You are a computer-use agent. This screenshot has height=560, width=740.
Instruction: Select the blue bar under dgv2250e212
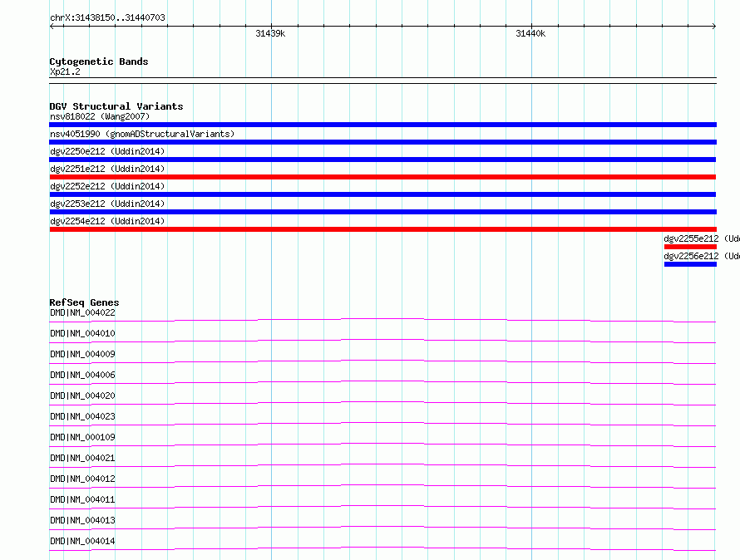click(382, 160)
